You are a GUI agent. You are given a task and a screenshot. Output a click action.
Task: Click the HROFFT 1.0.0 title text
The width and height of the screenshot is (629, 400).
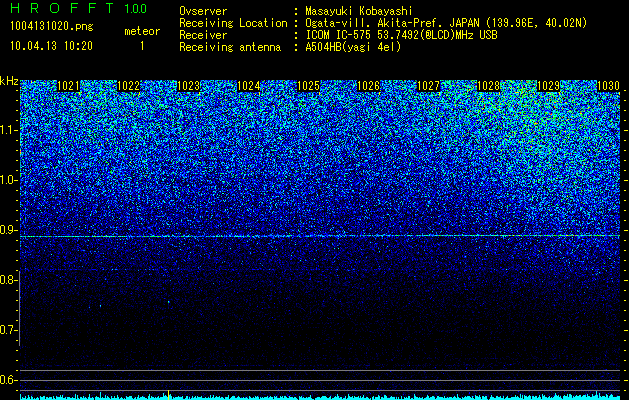[79, 8]
